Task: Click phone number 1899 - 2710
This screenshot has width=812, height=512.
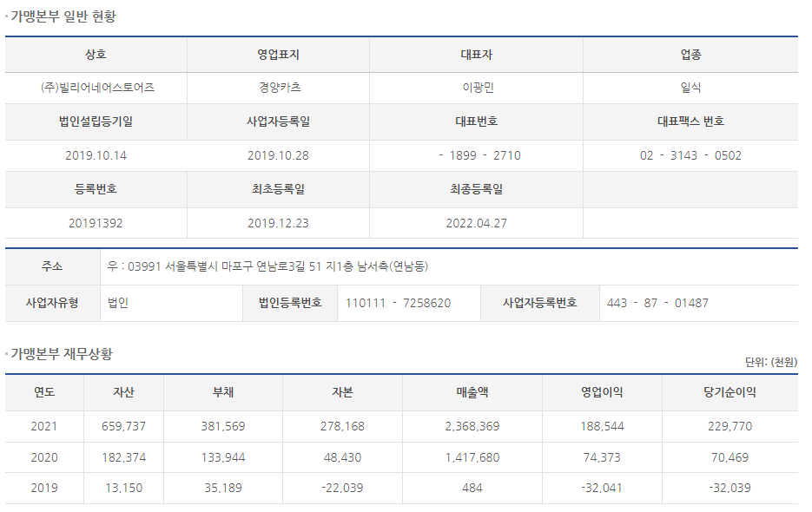Action: click(479, 155)
